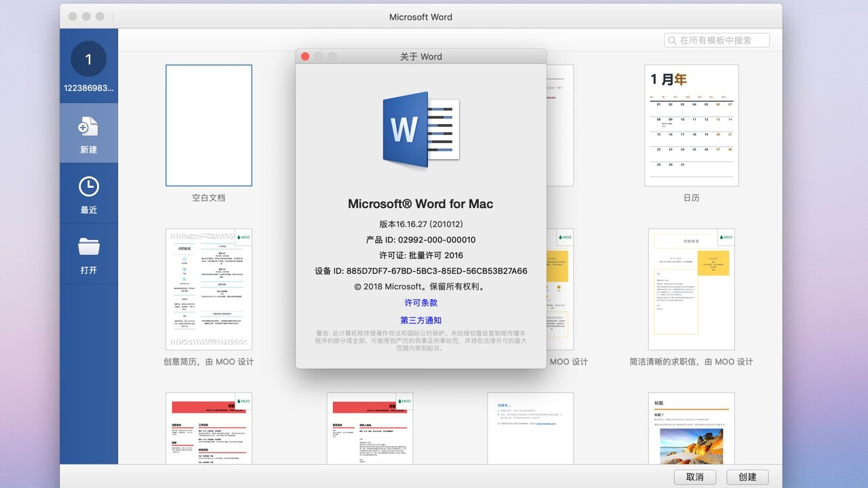868x488 pixels.
Task: Pick the template thumbnail with beach photo
Action: [x=691, y=428]
